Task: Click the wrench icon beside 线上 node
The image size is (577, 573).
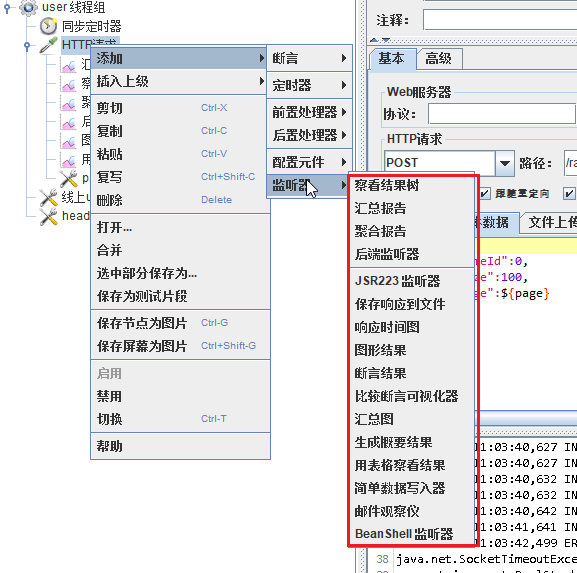Action: [x=49, y=198]
